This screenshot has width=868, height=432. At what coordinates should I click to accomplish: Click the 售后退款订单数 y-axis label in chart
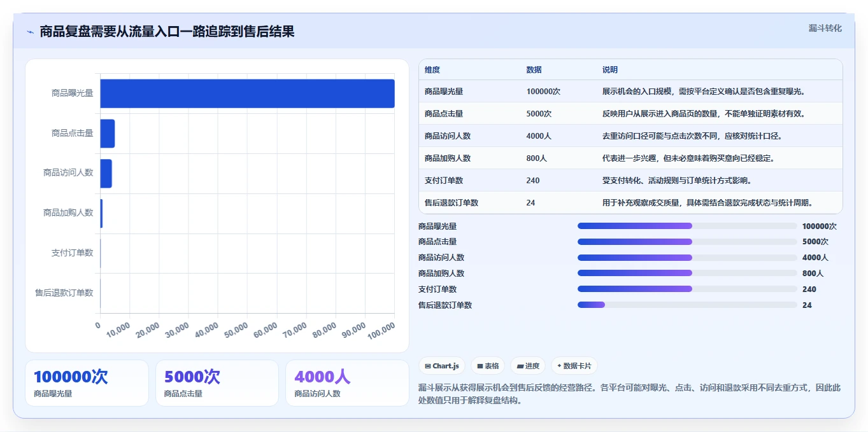pos(64,293)
